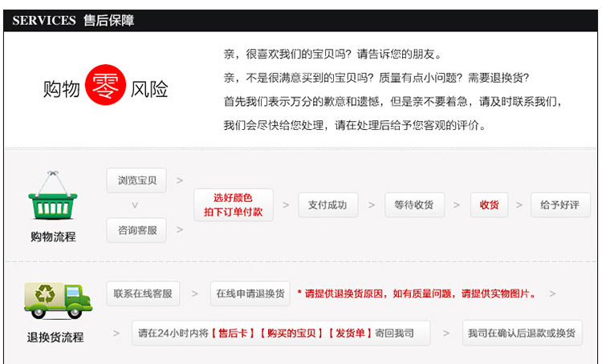
Task: Click the 给予好评 step box
Action: [x=560, y=204]
